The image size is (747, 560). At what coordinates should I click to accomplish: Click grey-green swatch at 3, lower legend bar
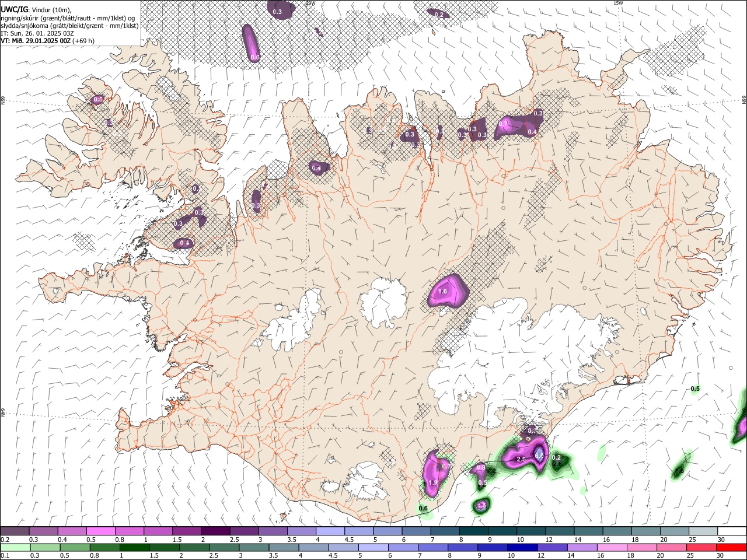click(254, 547)
